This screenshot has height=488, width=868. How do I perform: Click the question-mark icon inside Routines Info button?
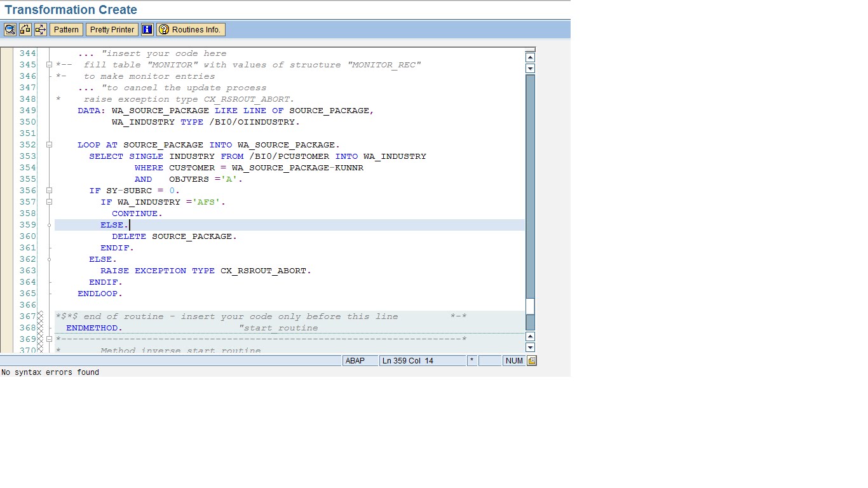165,29
